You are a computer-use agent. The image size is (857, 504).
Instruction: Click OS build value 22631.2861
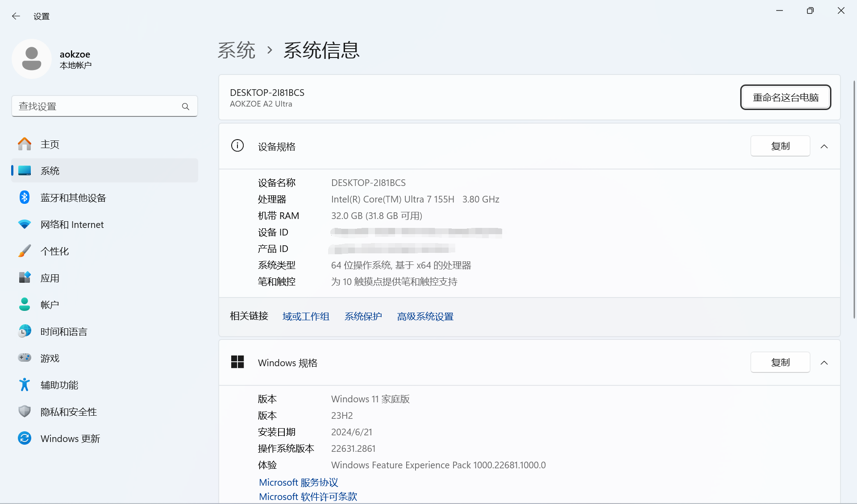(353, 448)
